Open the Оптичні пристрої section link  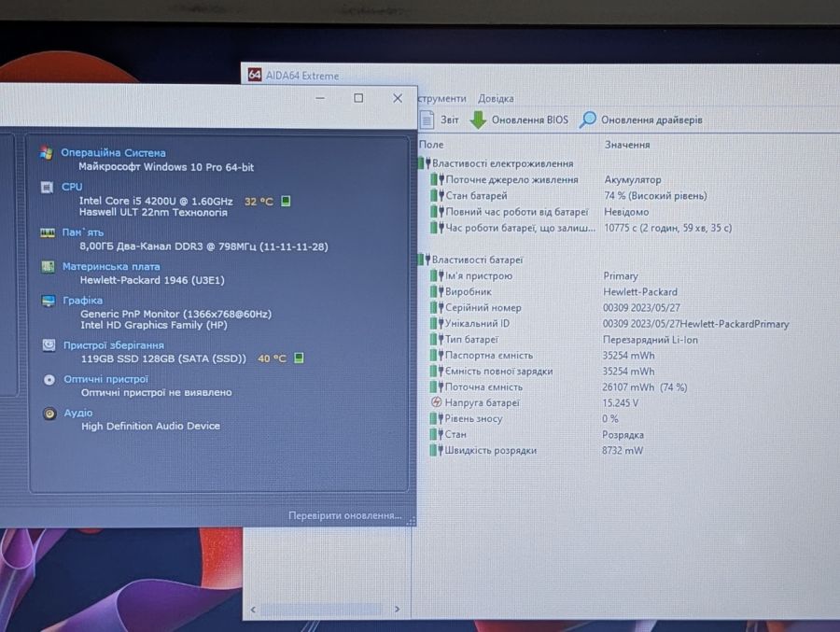pos(105,379)
